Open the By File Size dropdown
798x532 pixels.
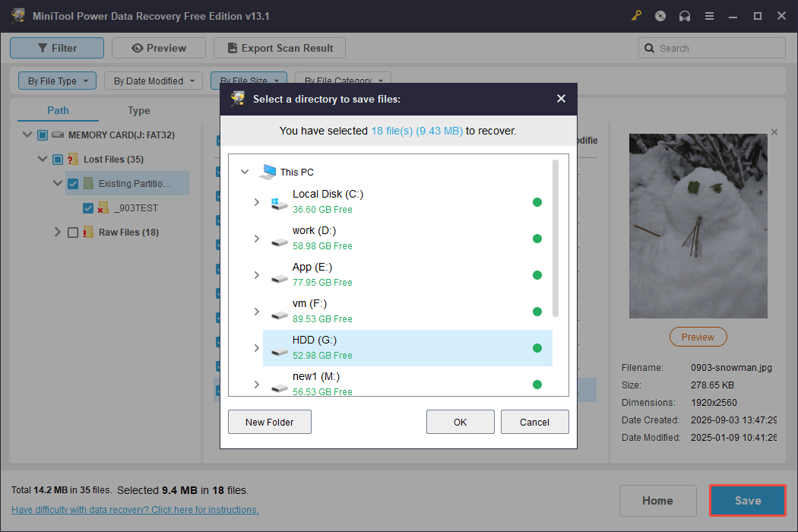coord(249,78)
